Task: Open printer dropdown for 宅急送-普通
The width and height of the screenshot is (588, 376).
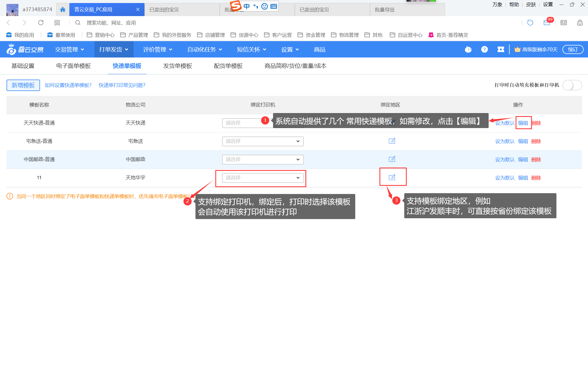Action: pos(263,141)
